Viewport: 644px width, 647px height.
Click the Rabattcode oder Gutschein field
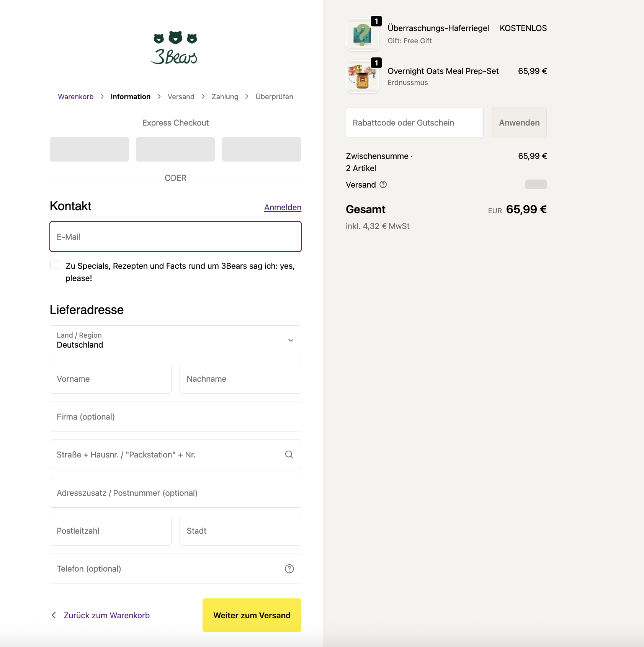coord(414,123)
